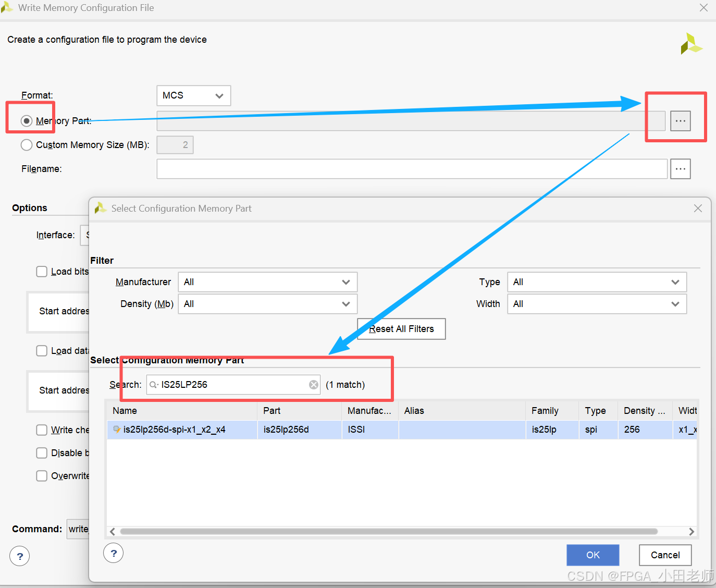Viewport: 716px width, 588px height.
Task: Click the Reset All Filters button
Action: (x=401, y=329)
